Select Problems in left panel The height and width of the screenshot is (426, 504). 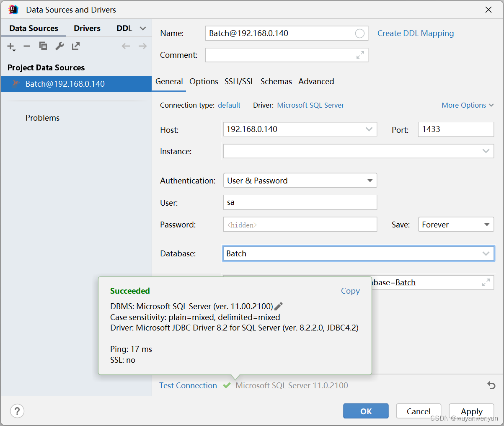[x=42, y=118]
